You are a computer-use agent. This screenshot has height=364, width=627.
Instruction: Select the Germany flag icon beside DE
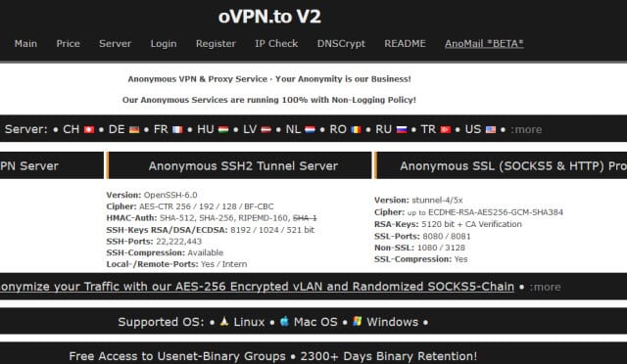pyautogui.click(x=134, y=129)
